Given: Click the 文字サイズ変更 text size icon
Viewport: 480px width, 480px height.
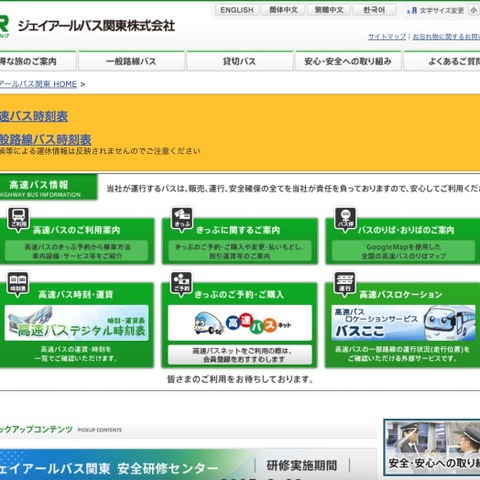Looking at the screenshot, I should (412, 11).
